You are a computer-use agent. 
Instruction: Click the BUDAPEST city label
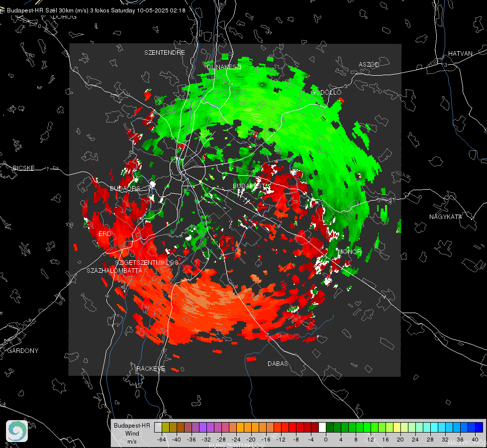[249, 186]
